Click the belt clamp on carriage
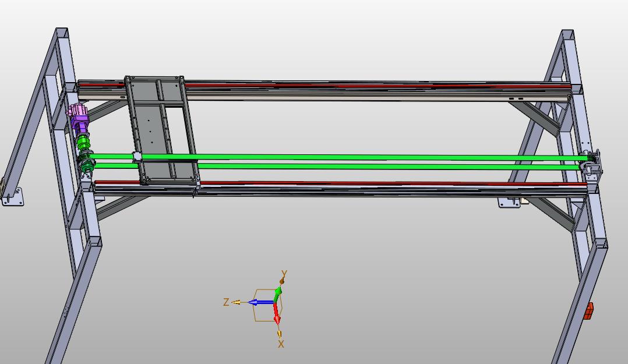 coord(137,157)
